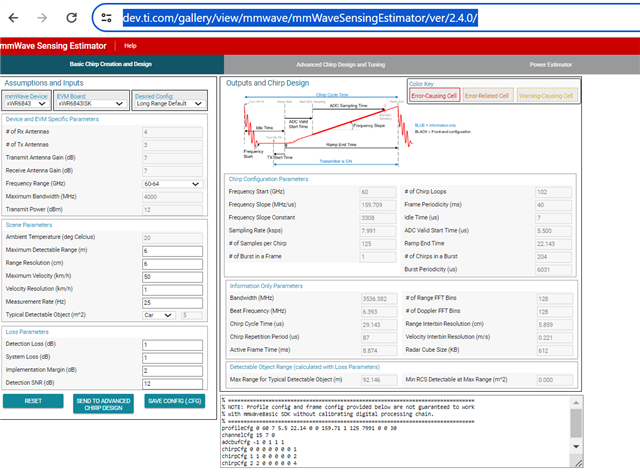This screenshot has width=640, height=473.
Task: Click the Frequency Slope value 159.709
Action: coord(378,205)
